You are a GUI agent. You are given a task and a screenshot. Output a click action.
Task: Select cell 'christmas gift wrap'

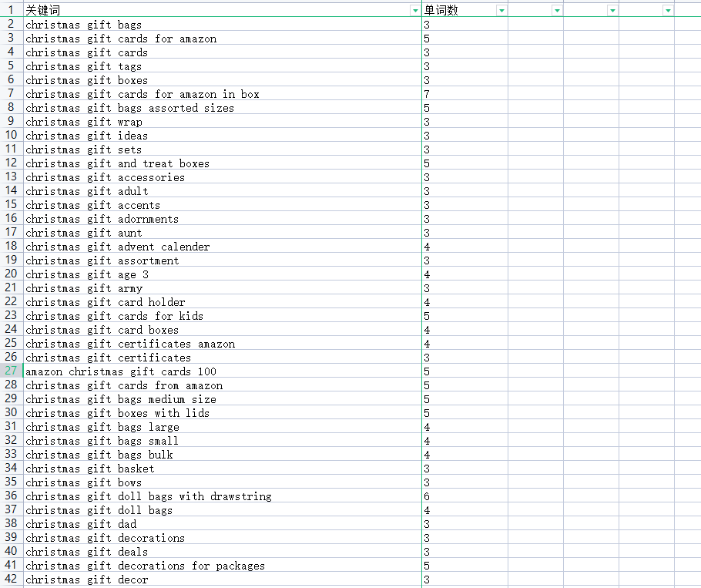click(222, 121)
